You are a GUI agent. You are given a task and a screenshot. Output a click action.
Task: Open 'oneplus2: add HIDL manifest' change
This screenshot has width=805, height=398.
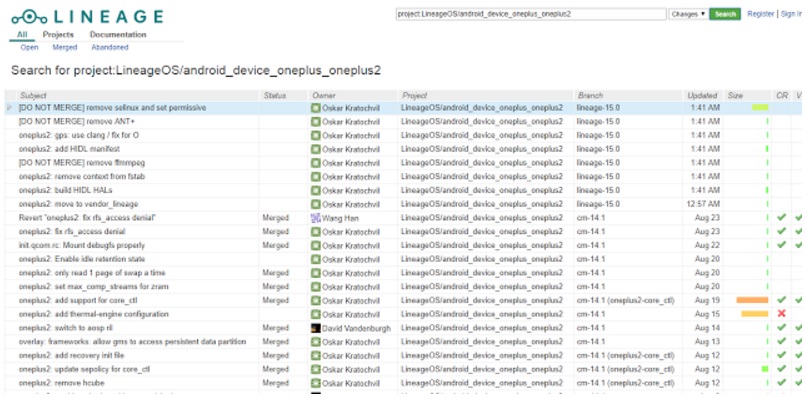click(69, 149)
